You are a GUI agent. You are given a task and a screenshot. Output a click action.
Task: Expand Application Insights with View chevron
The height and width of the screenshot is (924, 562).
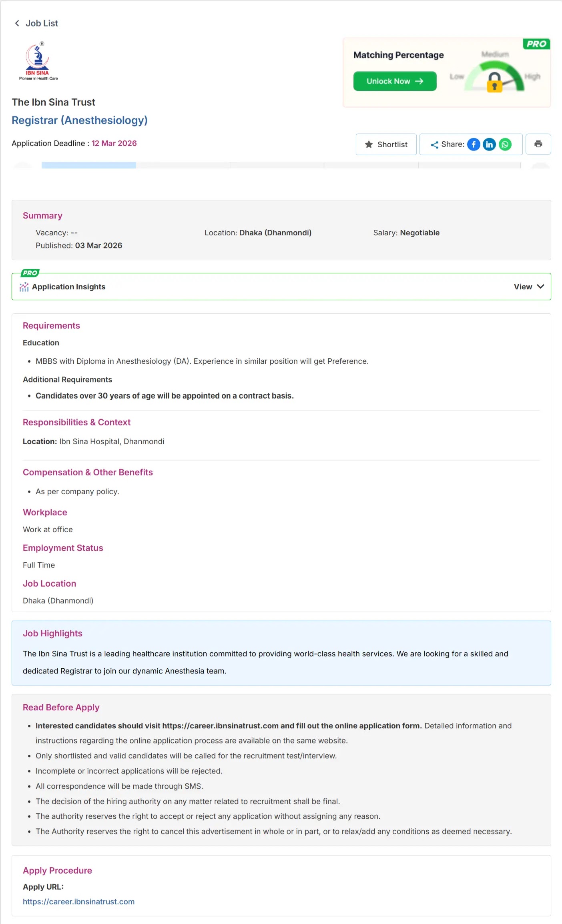(x=529, y=287)
